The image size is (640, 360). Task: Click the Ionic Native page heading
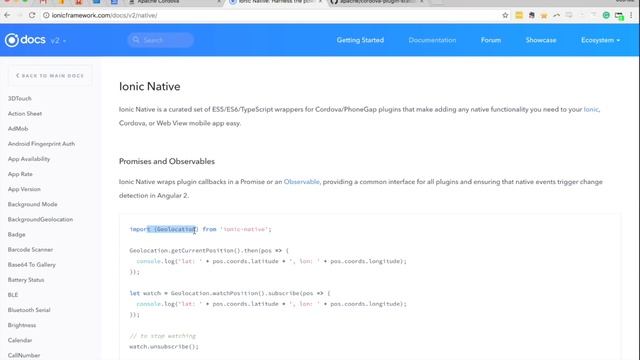[149, 86]
